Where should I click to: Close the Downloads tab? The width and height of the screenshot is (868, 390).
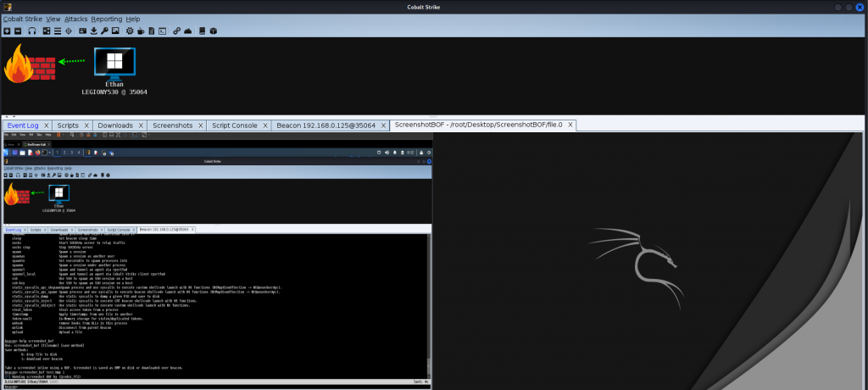pyautogui.click(x=142, y=125)
